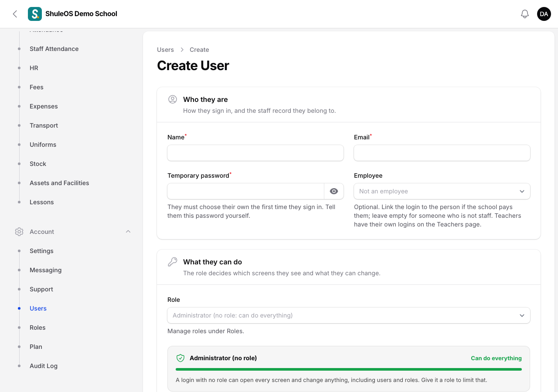Open Audit Log in the sidebar

[x=44, y=366]
